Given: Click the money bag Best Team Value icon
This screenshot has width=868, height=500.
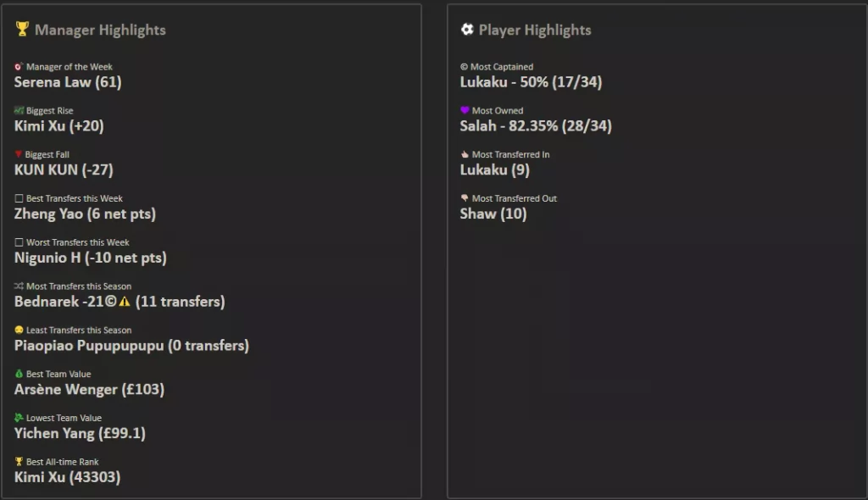Looking at the screenshot, I should 19,375.
